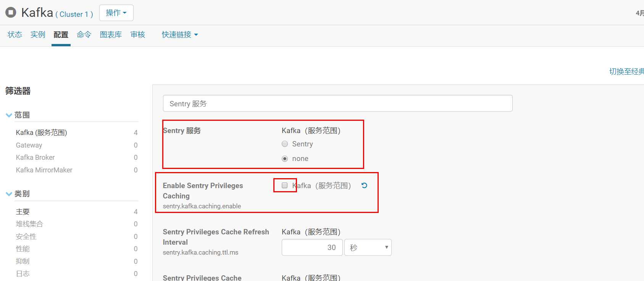The width and height of the screenshot is (644, 281).
Task: Open the 命令 tab
Action: [x=84, y=35]
